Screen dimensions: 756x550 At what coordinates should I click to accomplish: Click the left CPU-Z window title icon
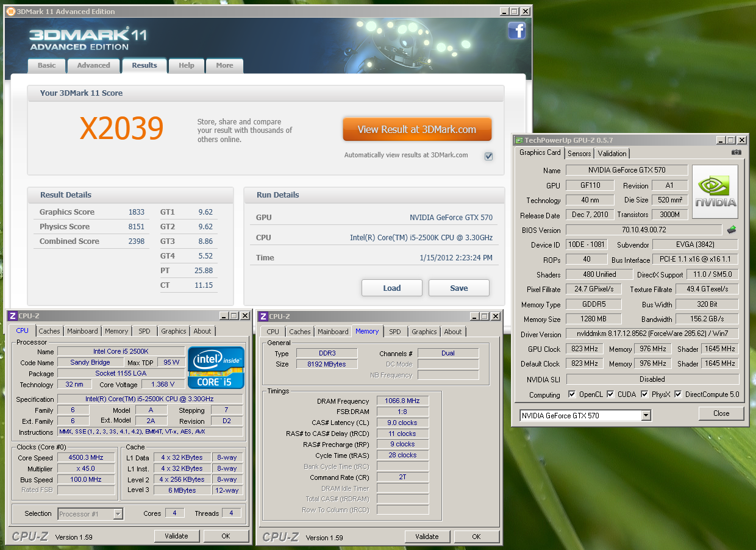[x=12, y=316]
